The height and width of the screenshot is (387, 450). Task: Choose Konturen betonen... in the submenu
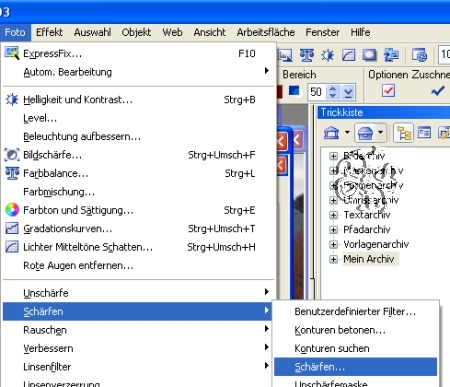coord(355,330)
